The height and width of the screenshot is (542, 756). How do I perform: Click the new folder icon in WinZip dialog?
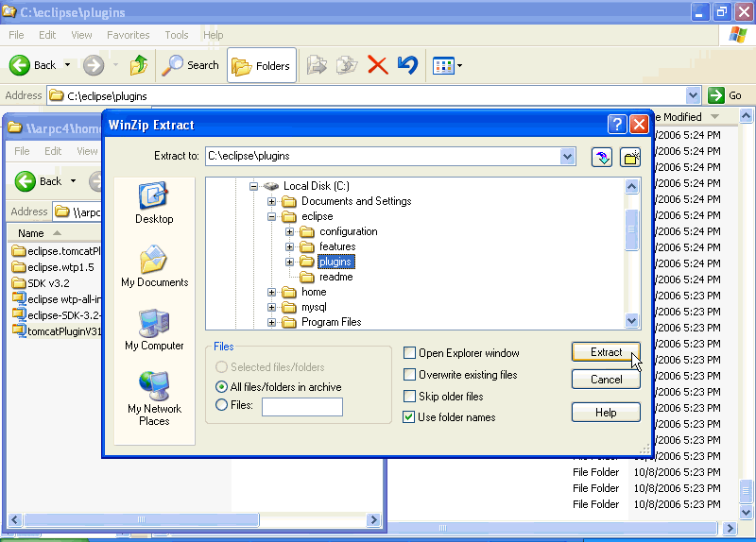tap(630, 157)
